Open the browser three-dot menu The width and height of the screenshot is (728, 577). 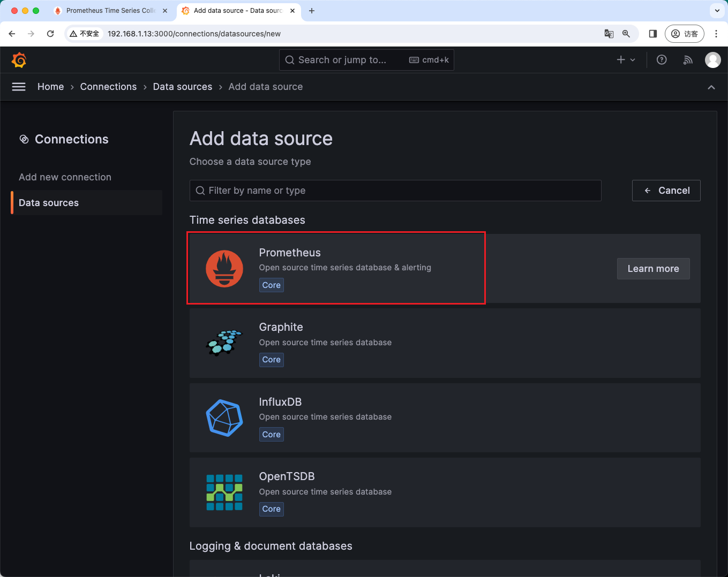(x=716, y=34)
